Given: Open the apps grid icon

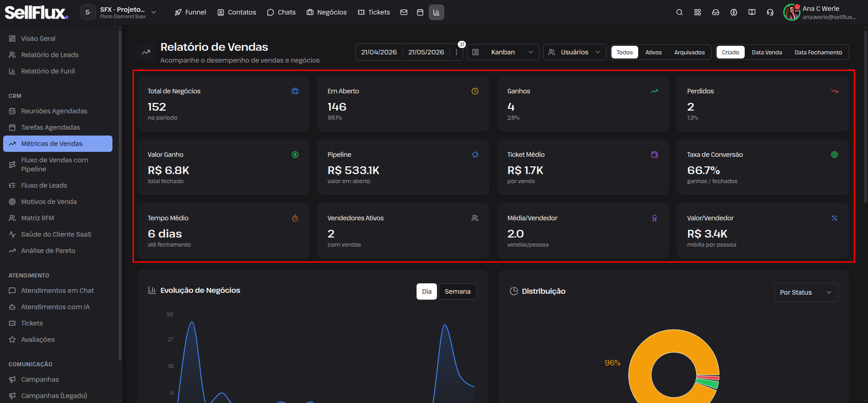Looking at the screenshot, I should tap(697, 12).
